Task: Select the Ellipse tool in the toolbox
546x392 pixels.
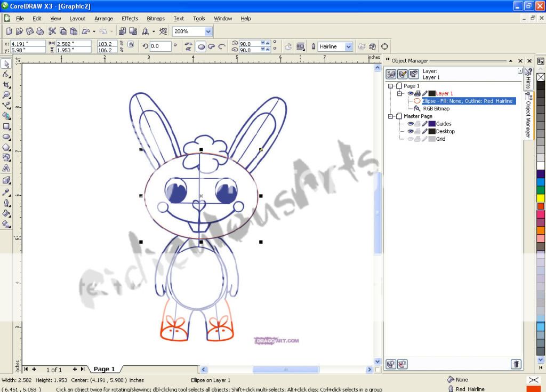Action: (x=6, y=137)
